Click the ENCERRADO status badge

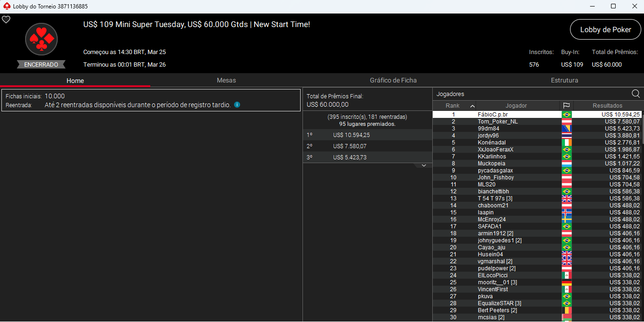[x=41, y=64]
